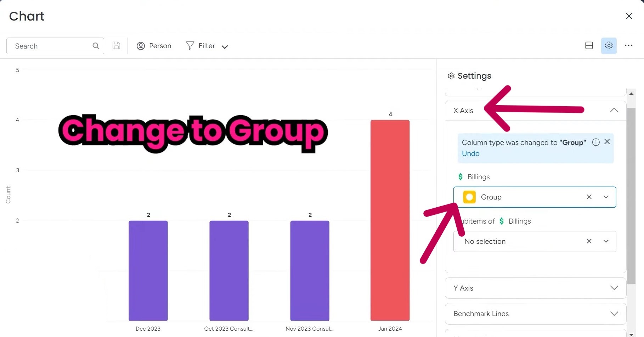
Task: Clear the Group selection
Action: (x=589, y=197)
